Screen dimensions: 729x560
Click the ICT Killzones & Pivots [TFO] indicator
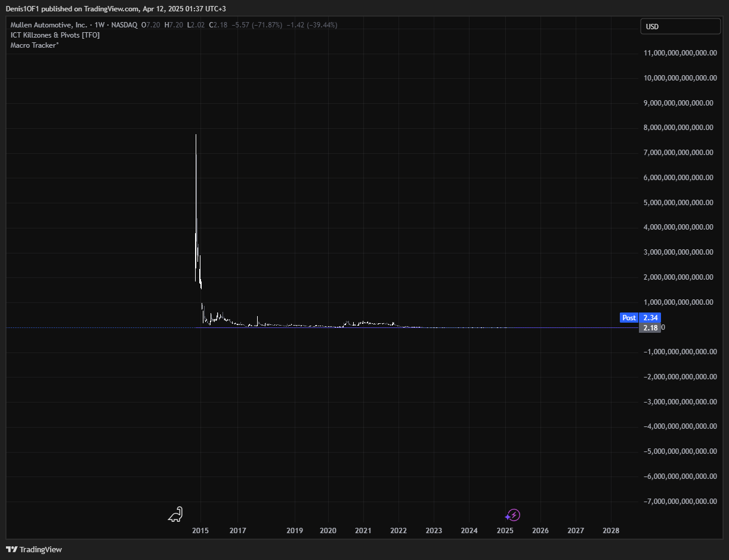tap(55, 35)
